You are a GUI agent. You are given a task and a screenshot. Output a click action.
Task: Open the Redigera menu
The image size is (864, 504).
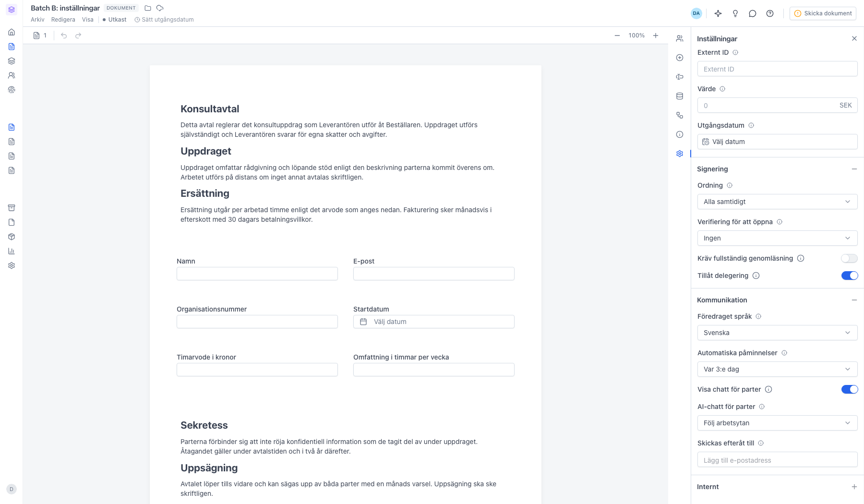63,20
